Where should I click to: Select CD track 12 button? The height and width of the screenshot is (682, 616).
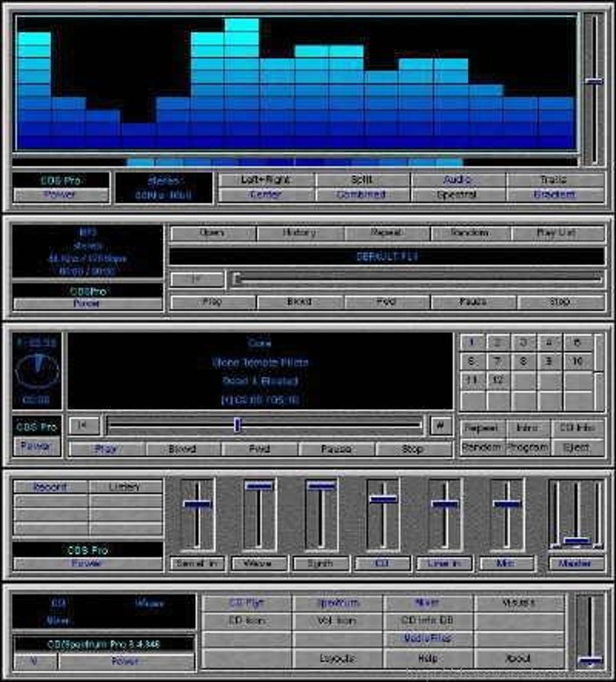(498, 380)
